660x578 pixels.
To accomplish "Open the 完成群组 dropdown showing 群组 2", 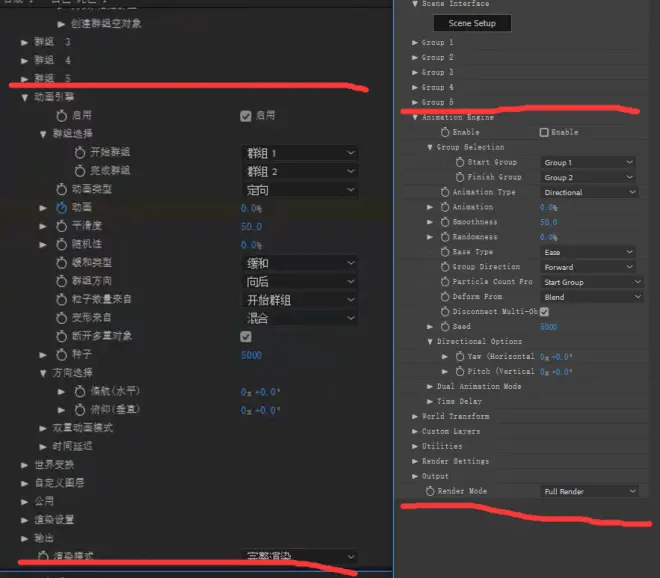I will pos(300,171).
